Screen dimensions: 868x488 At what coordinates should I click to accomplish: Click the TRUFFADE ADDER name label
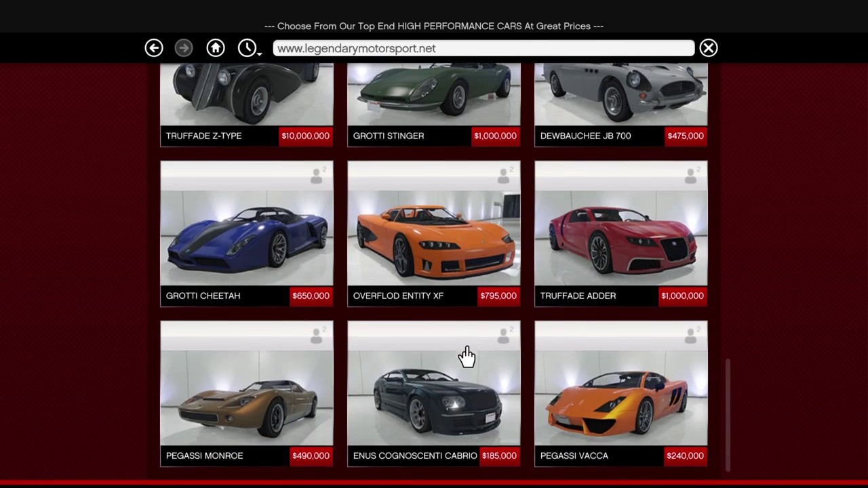click(578, 296)
